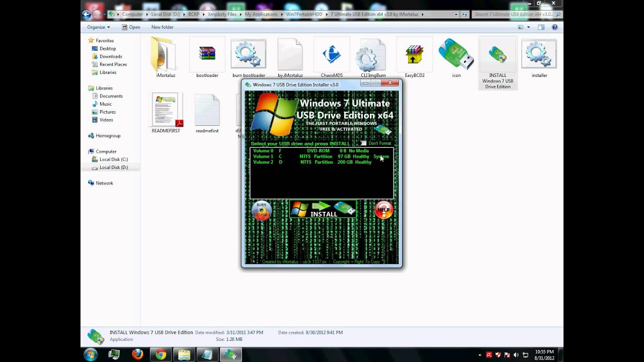The height and width of the screenshot is (362, 644).
Task: Select Volume 2 D NTFS 200 GB row
Action: (321, 162)
